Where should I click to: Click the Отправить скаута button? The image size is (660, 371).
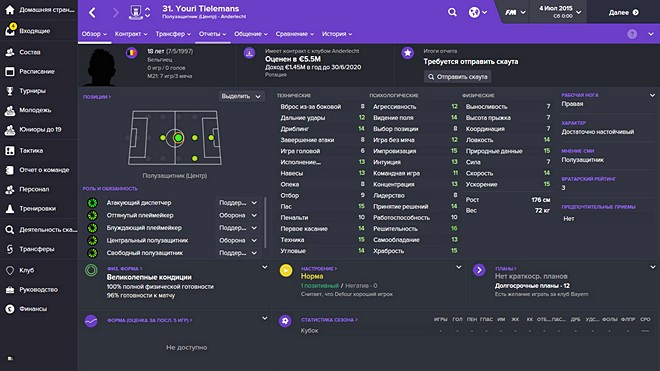coord(458,77)
